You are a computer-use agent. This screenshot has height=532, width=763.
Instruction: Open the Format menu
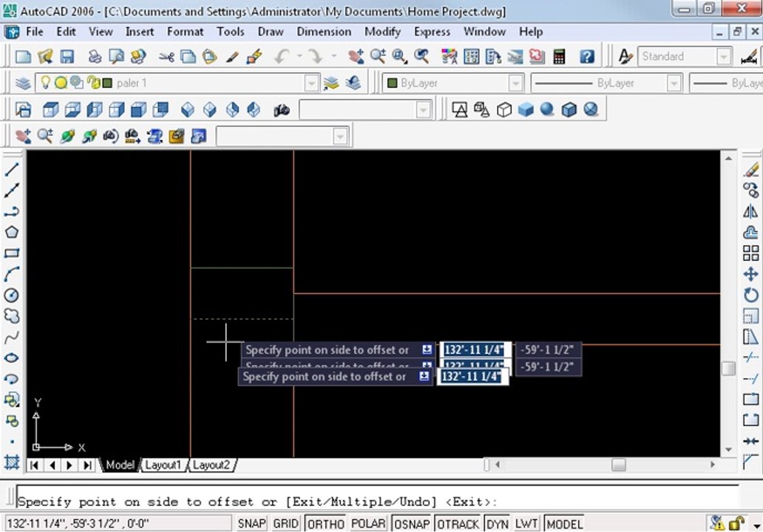point(185,32)
